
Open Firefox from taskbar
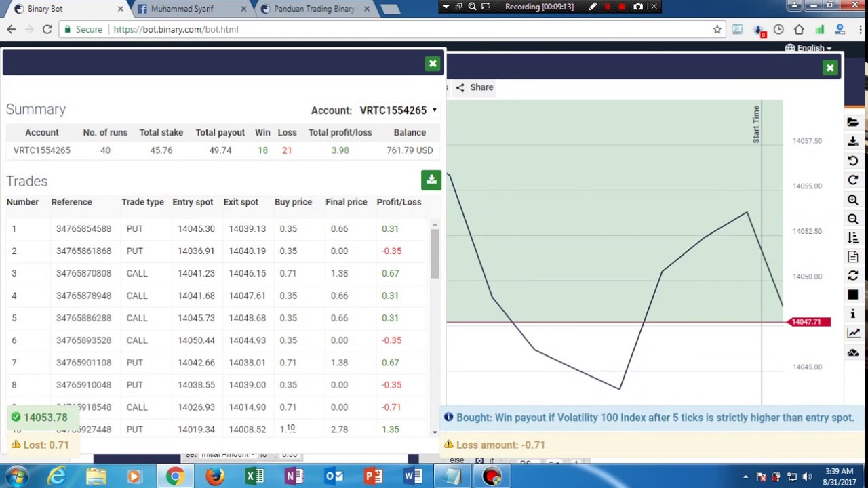215,476
